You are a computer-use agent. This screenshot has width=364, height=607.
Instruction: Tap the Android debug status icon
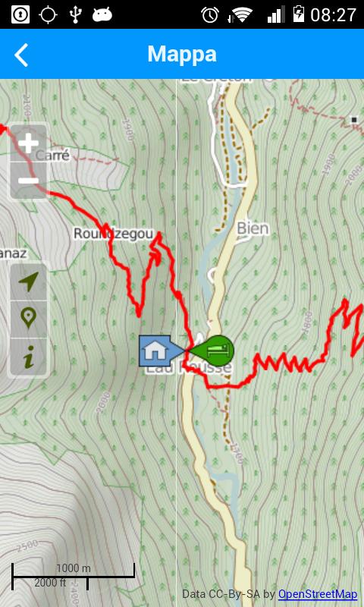coord(102,14)
